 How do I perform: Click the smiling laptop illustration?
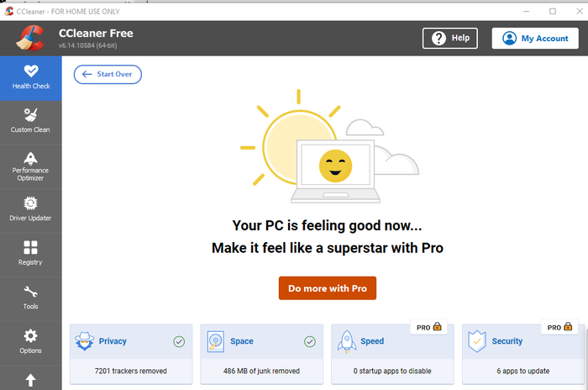pyautogui.click(x=335, y=171)
